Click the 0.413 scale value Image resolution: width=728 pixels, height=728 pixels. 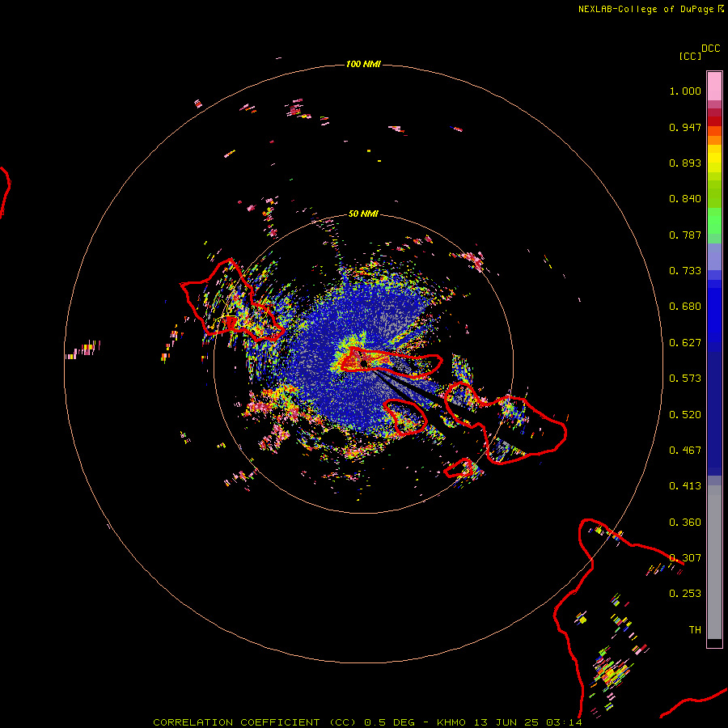click(x=685, y=486)
